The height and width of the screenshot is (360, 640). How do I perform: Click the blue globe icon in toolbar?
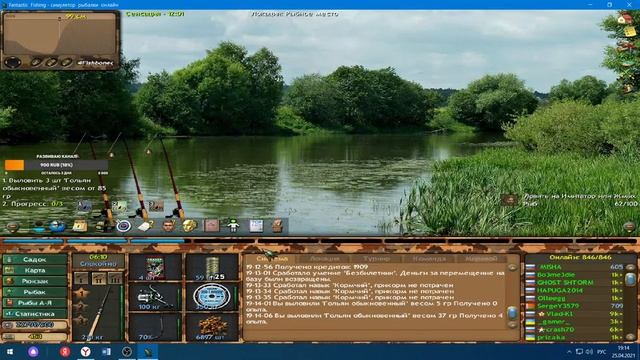coord(57,226)
